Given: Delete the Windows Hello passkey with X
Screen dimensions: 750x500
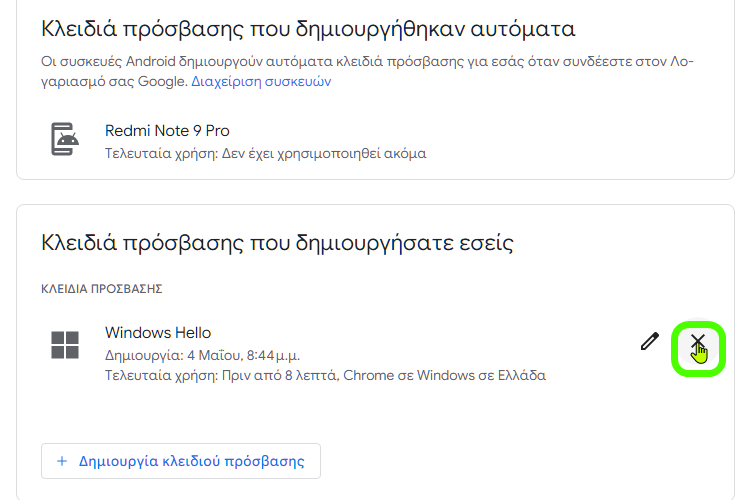Looking at the screenshot, I should click(698, 343).
